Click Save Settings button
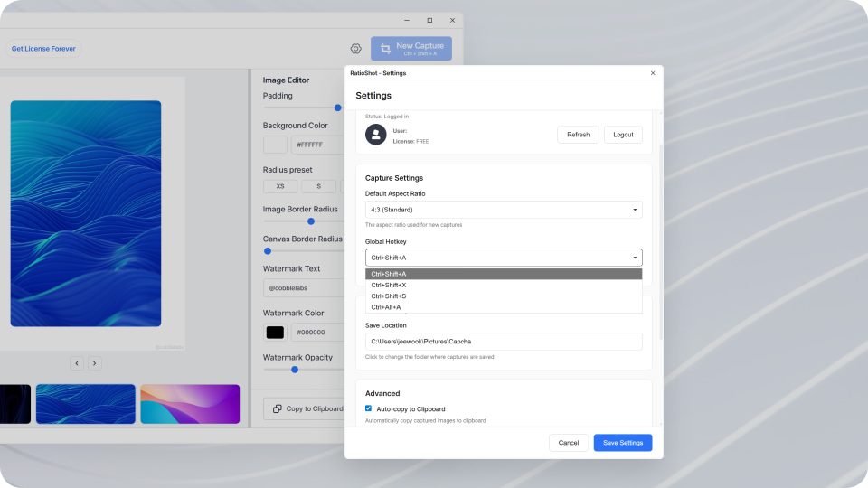Screen dimensions: 868x488 click(x=623, y=443)
